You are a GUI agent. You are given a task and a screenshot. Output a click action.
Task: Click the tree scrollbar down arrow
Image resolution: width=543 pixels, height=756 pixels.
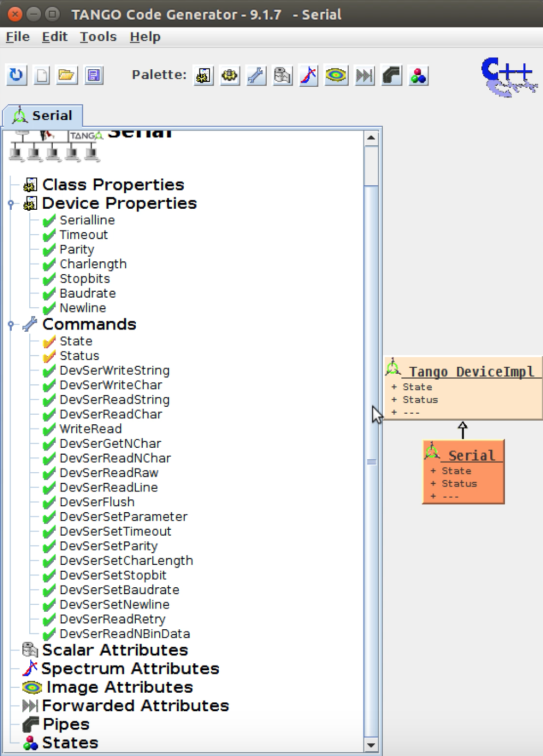click(x=371, y=745)
